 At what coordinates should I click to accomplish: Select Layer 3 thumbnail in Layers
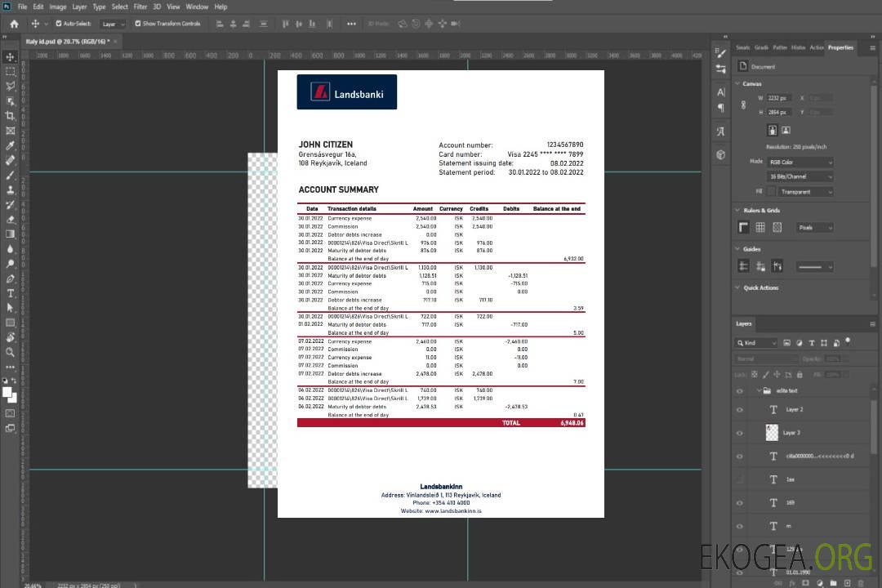point(773,432)
